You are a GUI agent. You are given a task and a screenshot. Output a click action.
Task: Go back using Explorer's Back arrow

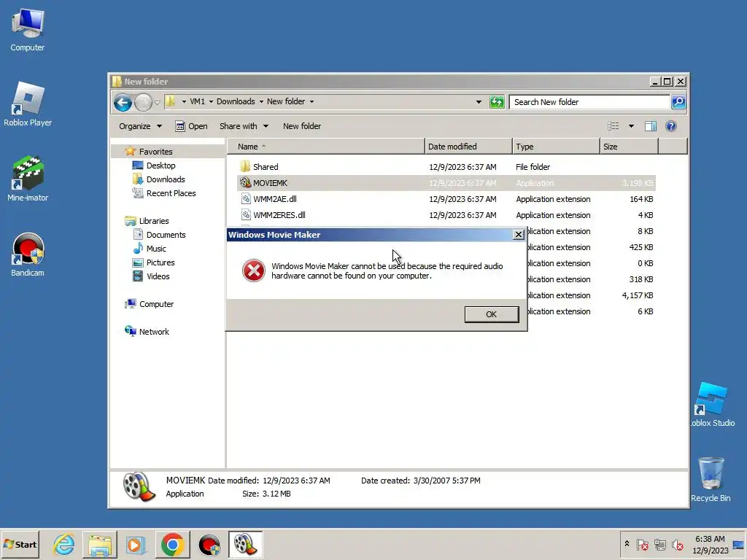[123, 102]
